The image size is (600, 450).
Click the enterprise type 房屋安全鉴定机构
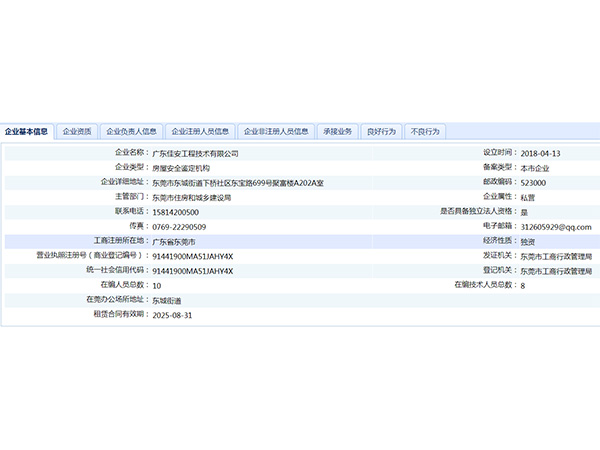pyautogui.click(x=181, y=168)
